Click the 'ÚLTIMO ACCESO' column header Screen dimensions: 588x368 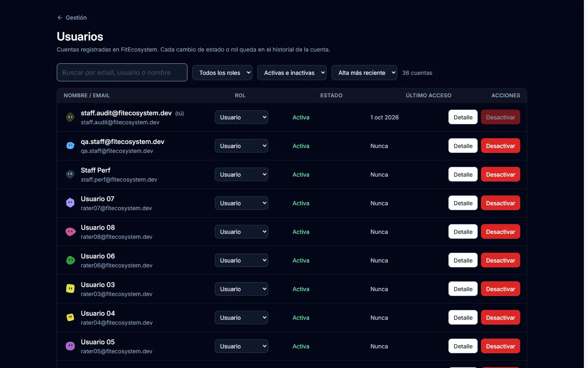pos(429,95)
